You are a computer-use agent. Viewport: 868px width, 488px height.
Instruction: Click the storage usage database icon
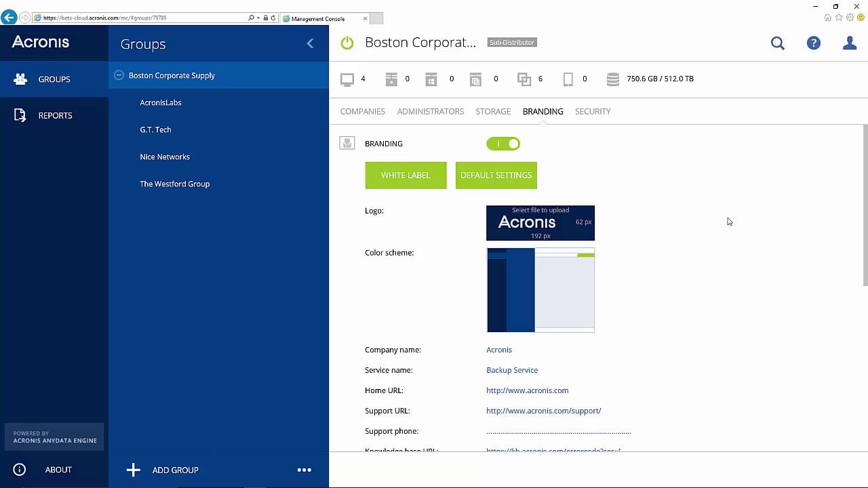tap(613, 79)
